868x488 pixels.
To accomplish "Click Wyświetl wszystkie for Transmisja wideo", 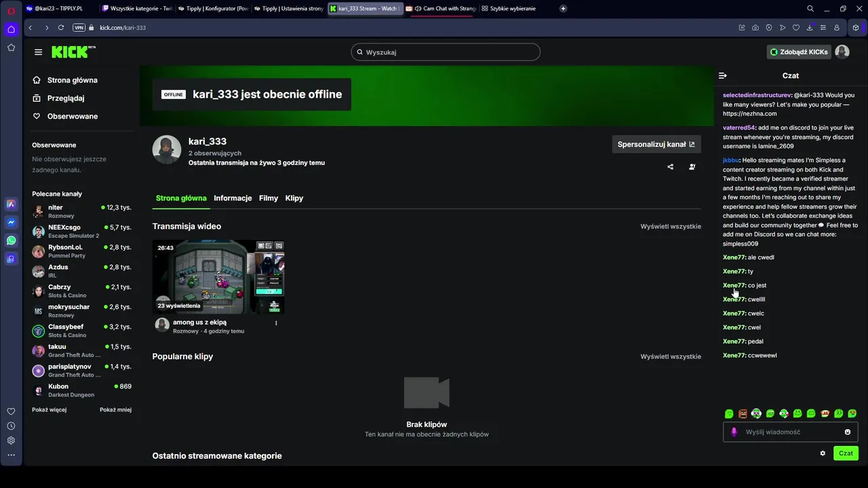I will (x=671, y=226).
